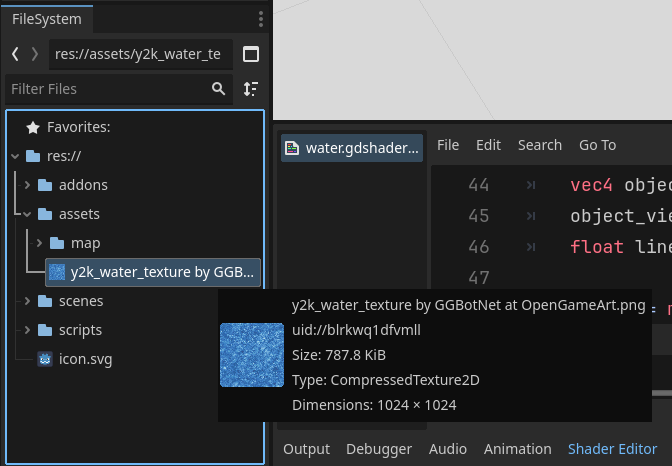Open the water.gdshader file tab

point(352,148)
